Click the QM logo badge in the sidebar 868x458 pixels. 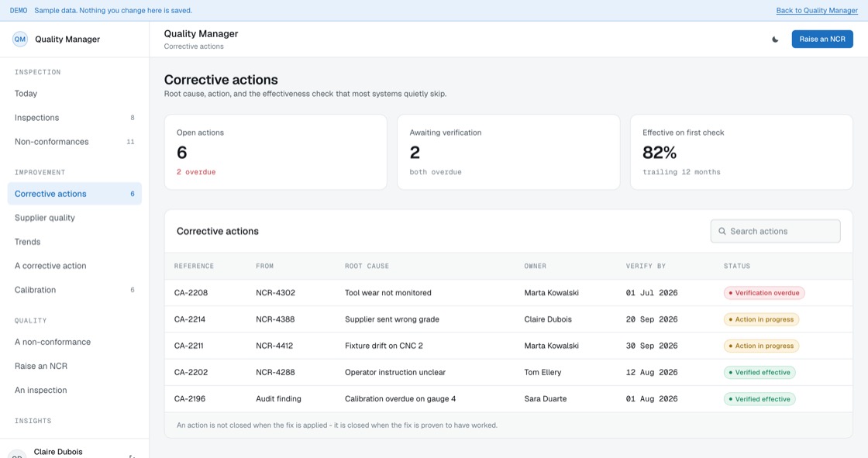click(x=20, y=40)
